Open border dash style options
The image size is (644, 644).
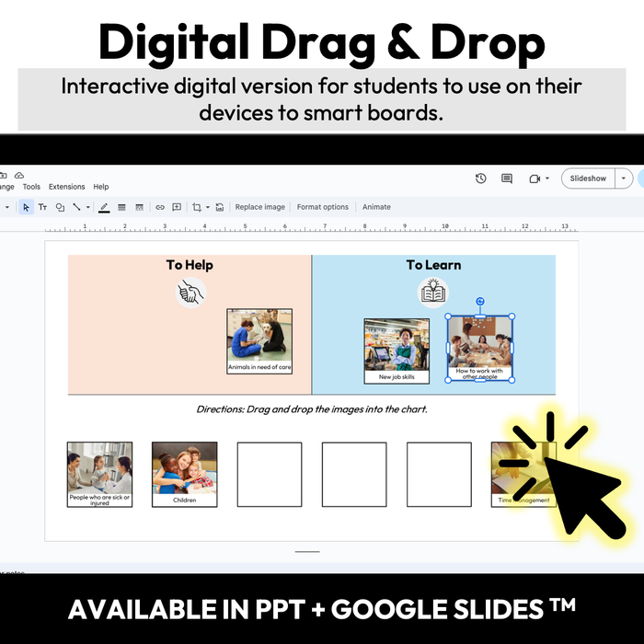click(139, 207)
